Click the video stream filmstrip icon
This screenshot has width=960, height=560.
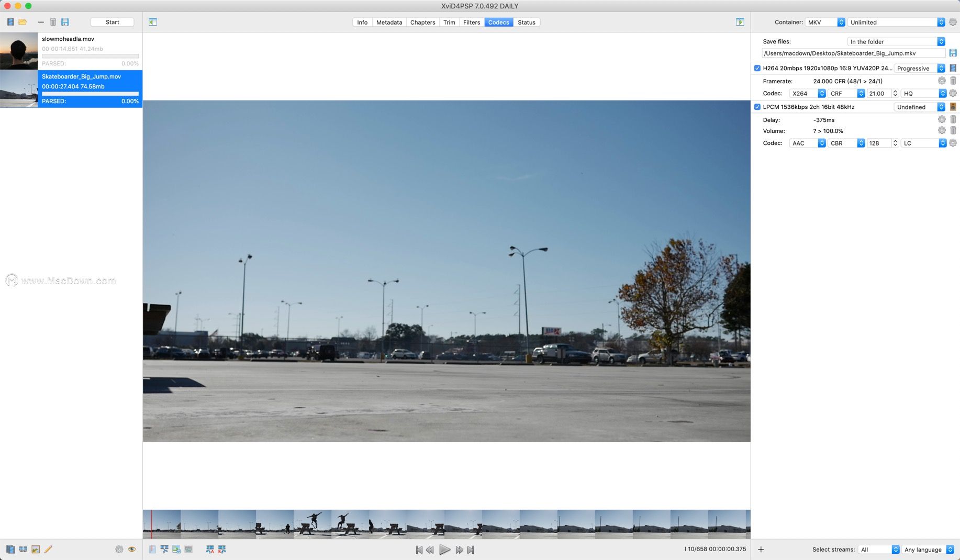pyautogui.click(x=953, y=68)
